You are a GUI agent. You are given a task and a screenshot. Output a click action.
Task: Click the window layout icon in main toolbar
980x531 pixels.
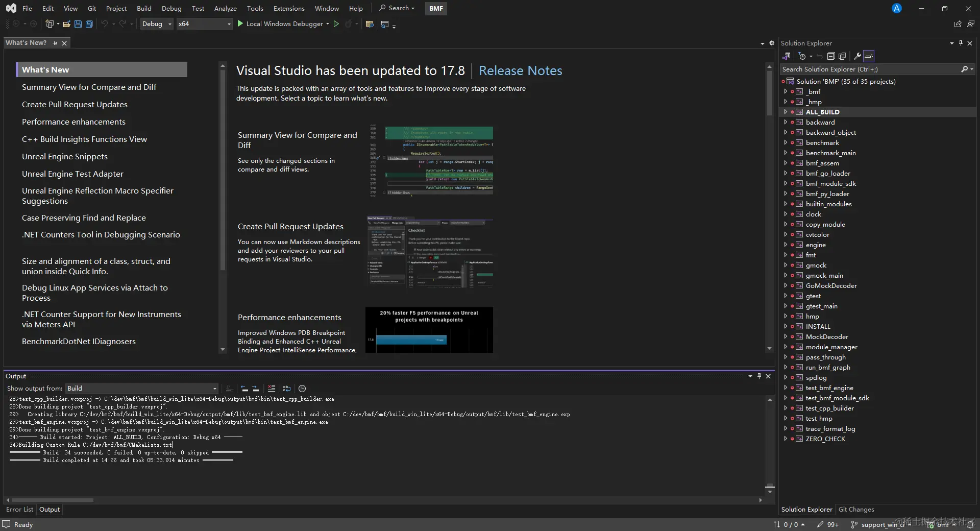[x=385, y=24]
